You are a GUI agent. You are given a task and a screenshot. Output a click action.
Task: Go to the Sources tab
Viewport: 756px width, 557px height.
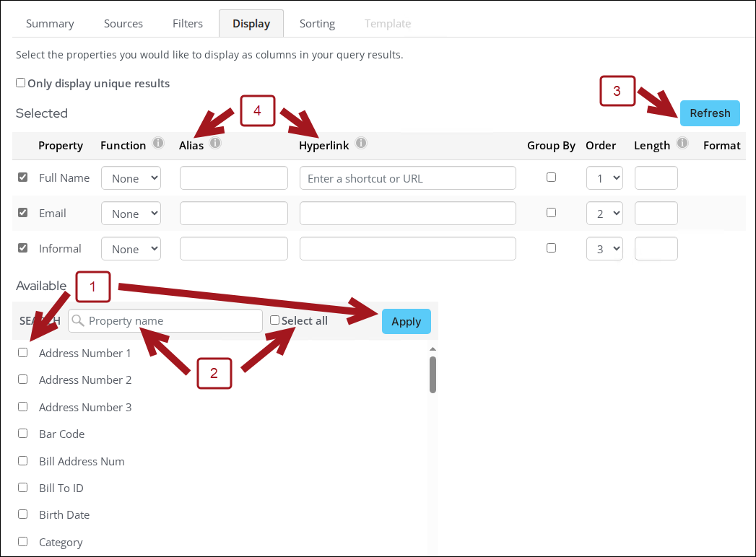point(123,24)
